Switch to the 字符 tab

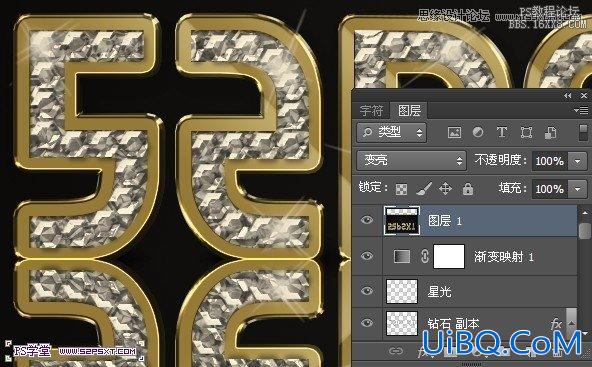click(x=371, y=110)
